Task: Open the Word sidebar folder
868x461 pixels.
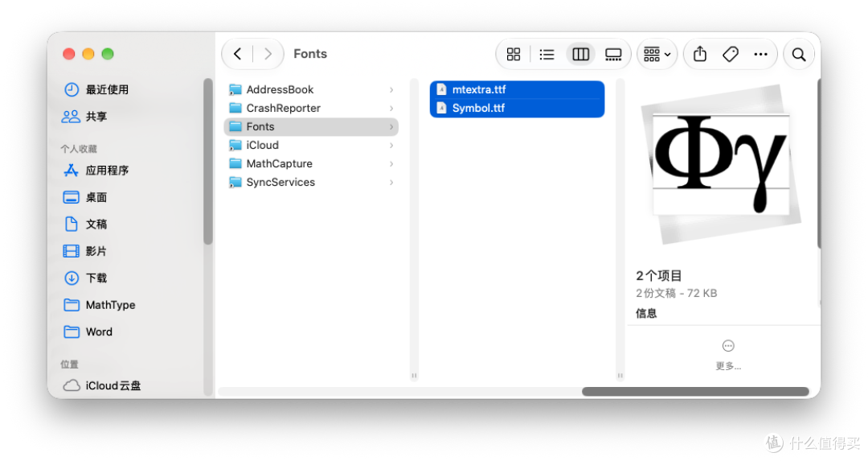Action: click(88, 332)
